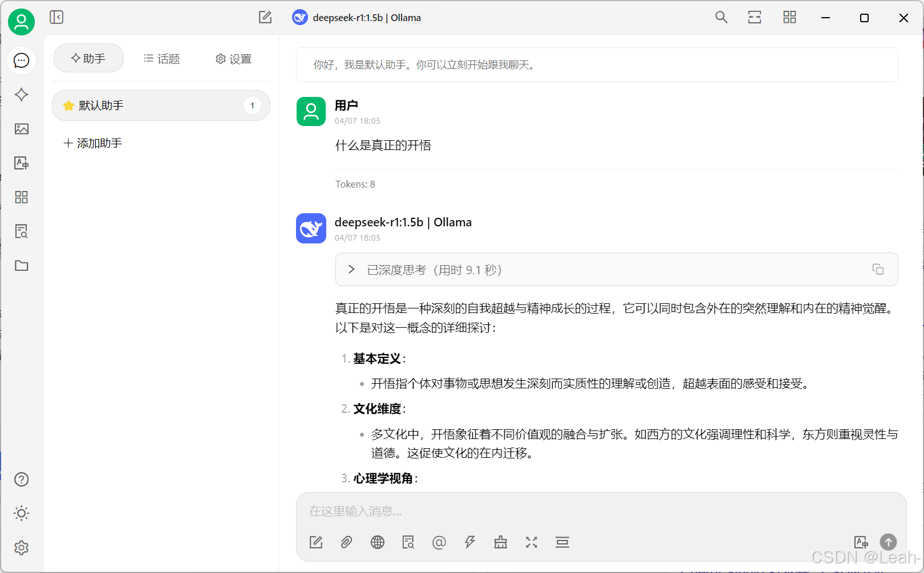This screenshot has width=924, height=573.
Task: Mention a model with the @ icon
Action: (439, 542)
